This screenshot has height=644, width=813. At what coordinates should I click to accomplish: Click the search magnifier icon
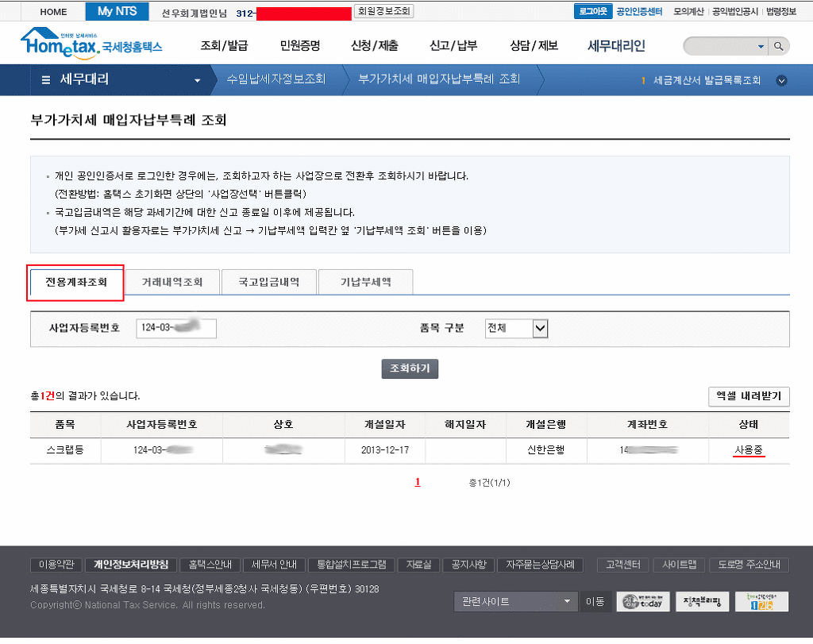pyautogui.click(x=780, y=46)
